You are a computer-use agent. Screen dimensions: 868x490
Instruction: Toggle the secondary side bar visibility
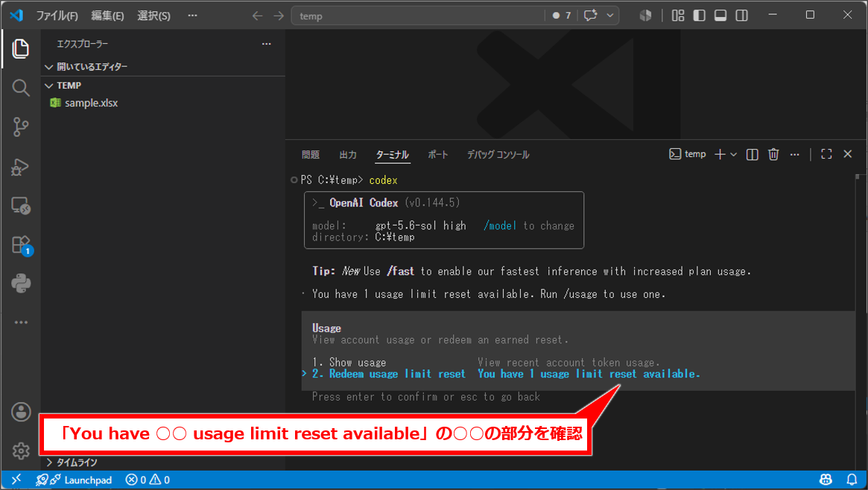(x=742, y=16)
